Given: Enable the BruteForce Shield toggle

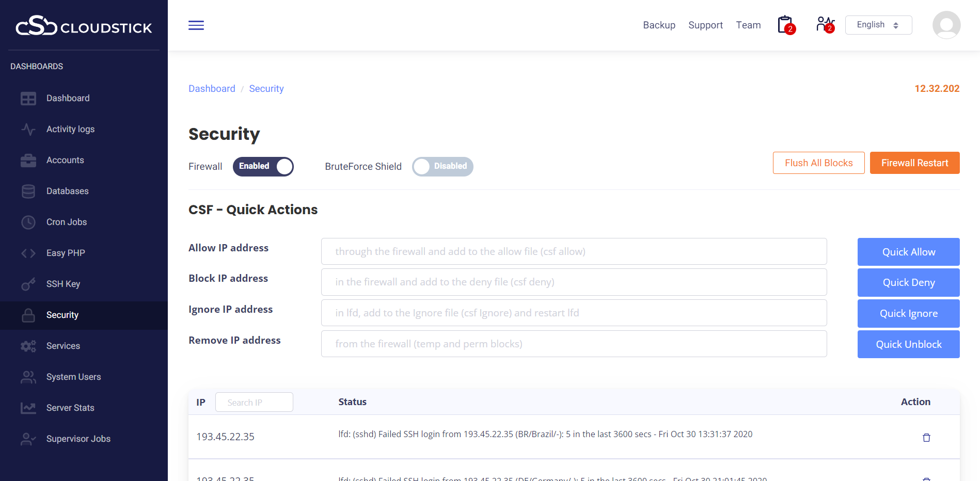Looking at the screenshot, I should pyautogui.click(x=442, y=167).
